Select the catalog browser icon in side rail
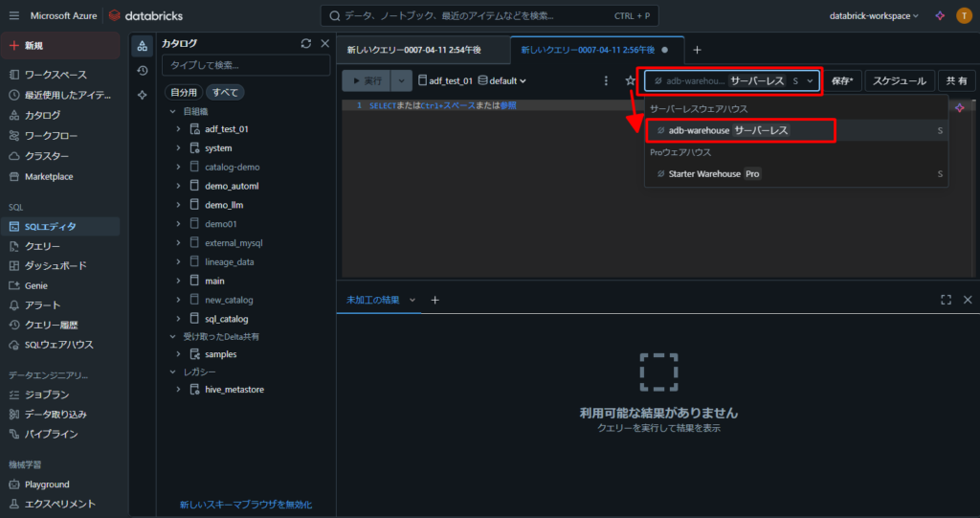This screenshot has height=518, width=980. coord(143,46)
